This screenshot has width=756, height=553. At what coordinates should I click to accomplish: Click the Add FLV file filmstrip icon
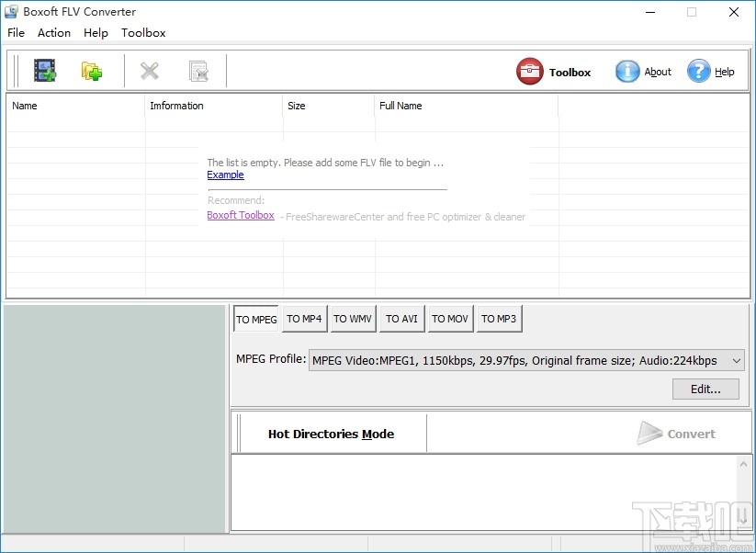[x=44, y=70]
